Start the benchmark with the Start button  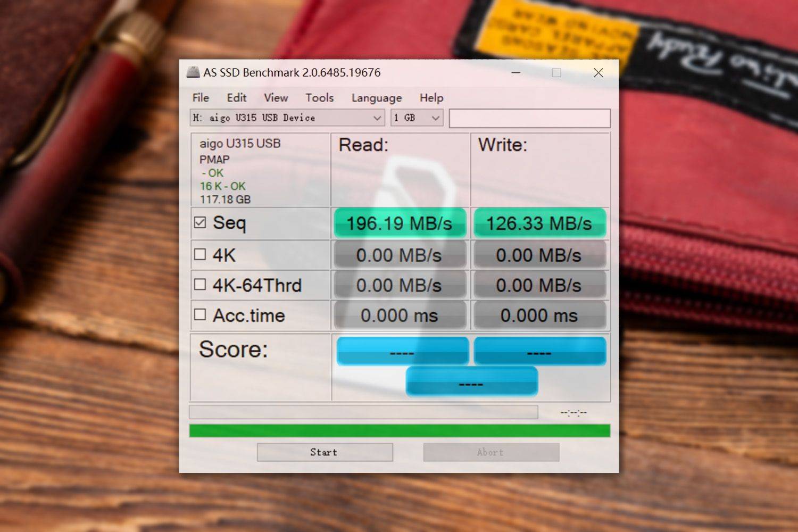click(x=325, y=452)
